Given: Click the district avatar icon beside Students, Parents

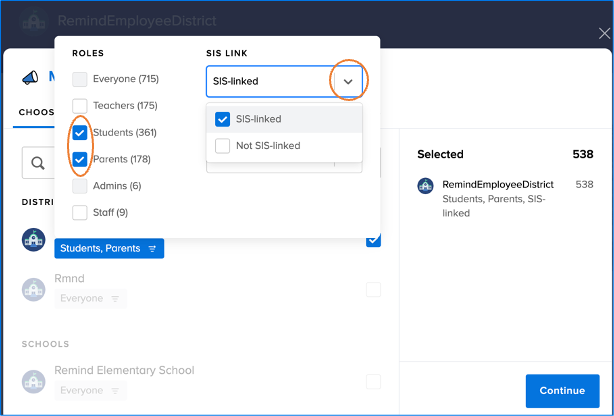Looking at the screenshot, I should click(34, 240).
